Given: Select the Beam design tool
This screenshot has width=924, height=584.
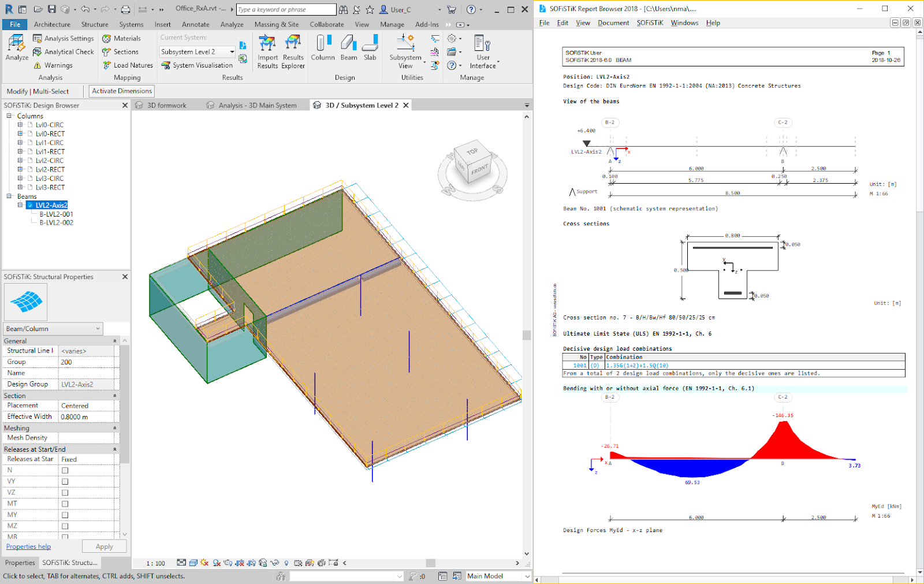Looking at the screenshot, I should tap(348, 49).
